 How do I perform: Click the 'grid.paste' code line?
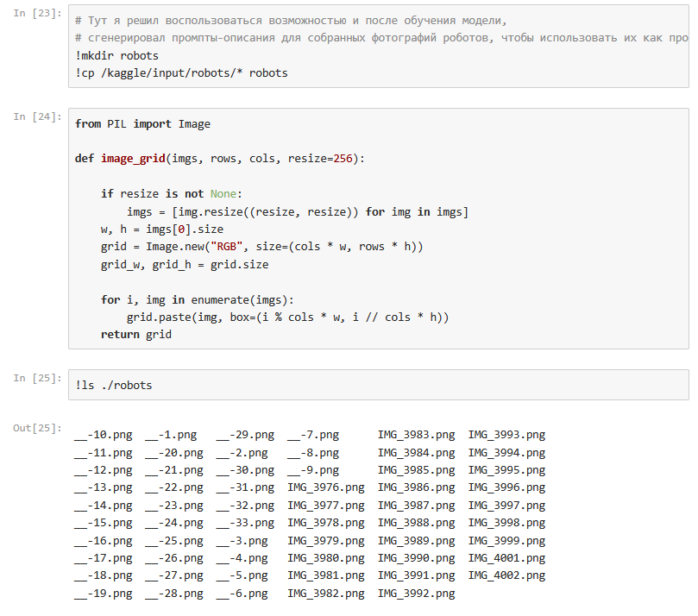tap(287, 317)
